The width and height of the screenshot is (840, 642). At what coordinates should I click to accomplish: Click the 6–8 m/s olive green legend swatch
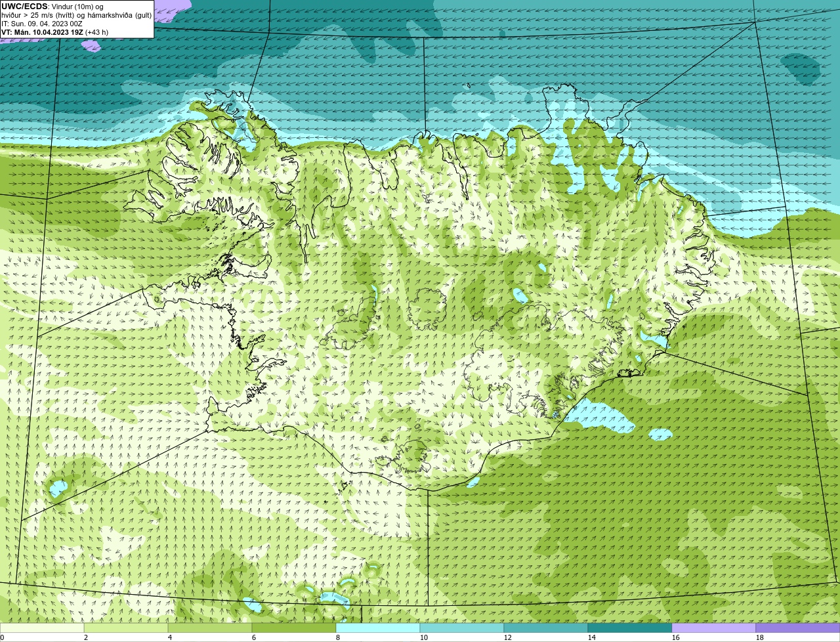[x=294, y=628]
